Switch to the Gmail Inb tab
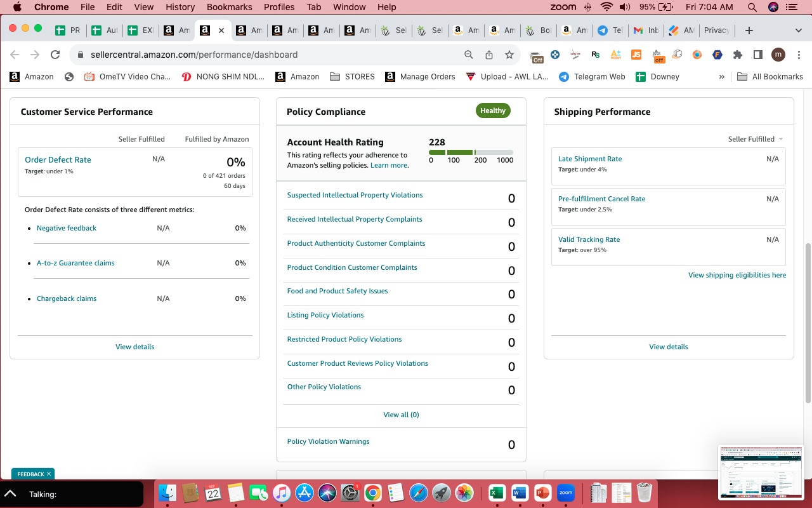Viewport: 812px width, 508px height. point(646,30)
